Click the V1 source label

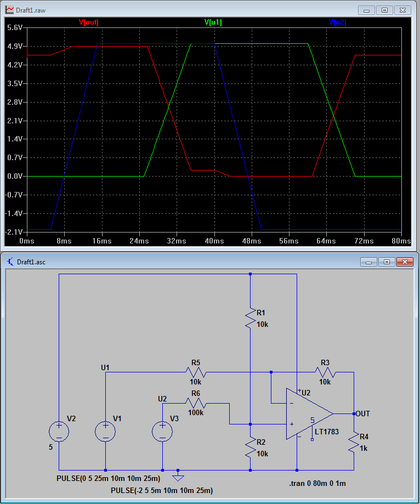pos(117,418)
